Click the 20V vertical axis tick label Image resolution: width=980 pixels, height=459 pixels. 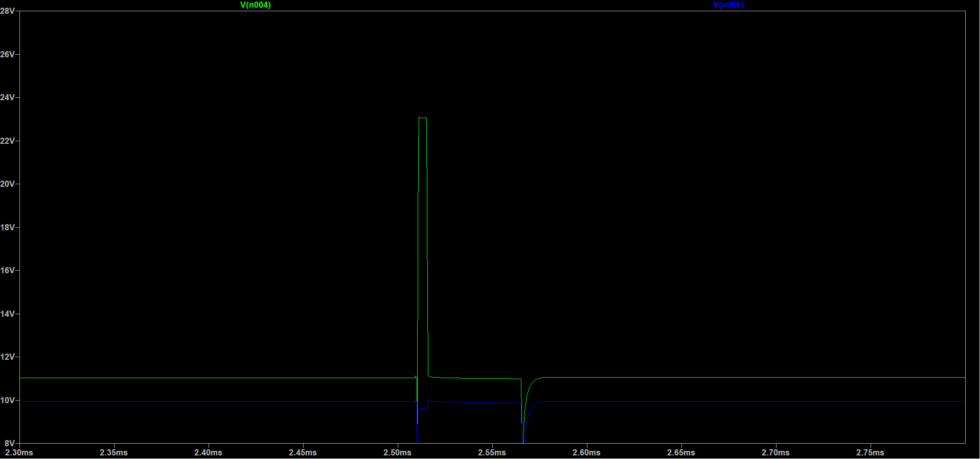pyautogui.click(x=7, y=184)
